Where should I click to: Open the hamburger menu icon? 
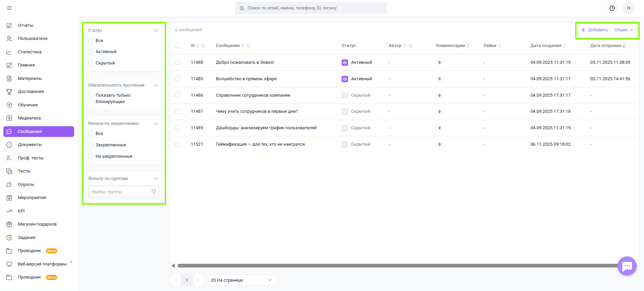(9, 8)
